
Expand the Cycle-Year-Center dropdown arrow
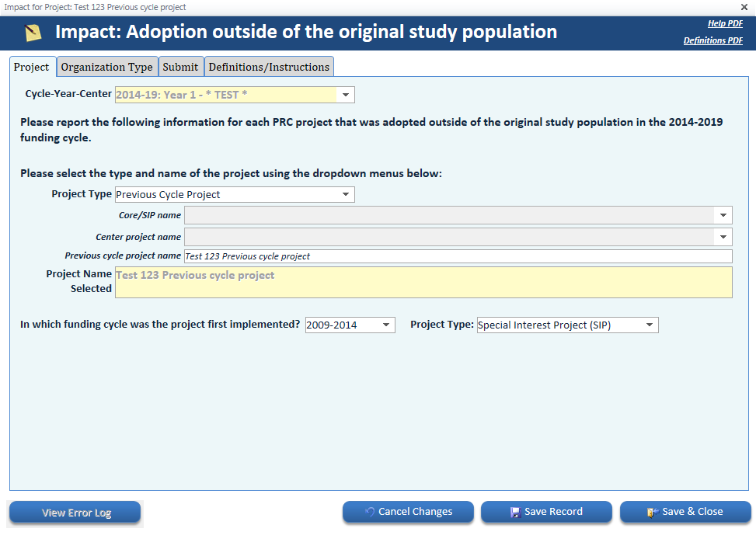[346, 95]
